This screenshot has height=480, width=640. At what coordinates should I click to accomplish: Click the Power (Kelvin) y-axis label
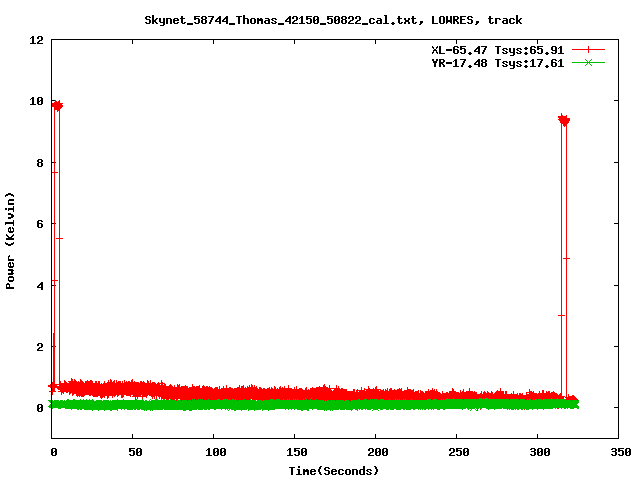(10, 241)
